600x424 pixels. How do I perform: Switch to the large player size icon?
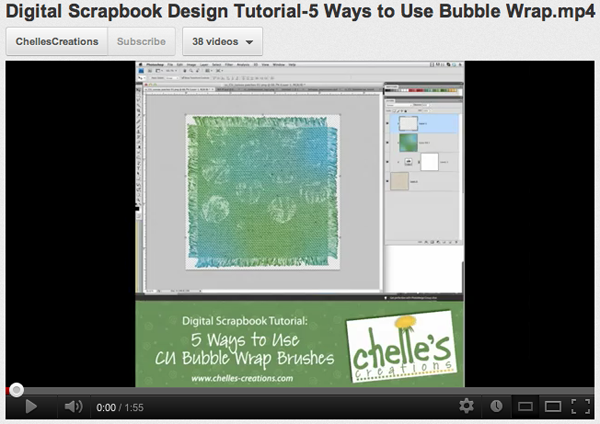553,406
